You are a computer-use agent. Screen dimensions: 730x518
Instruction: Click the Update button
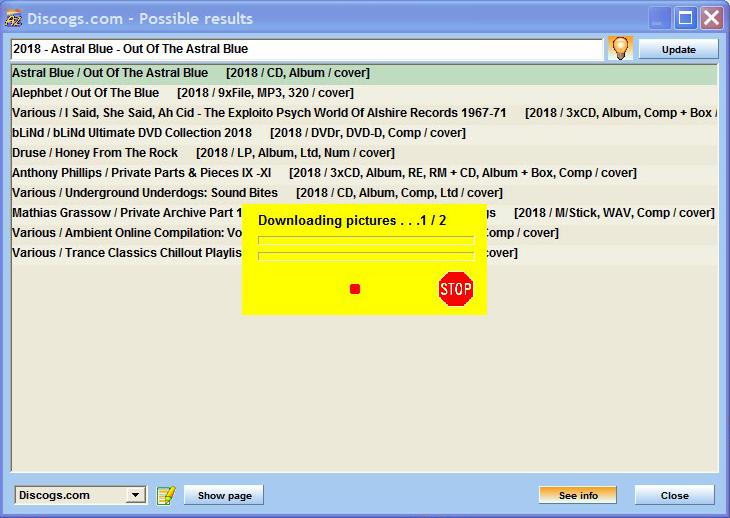[x=678, y=49]
